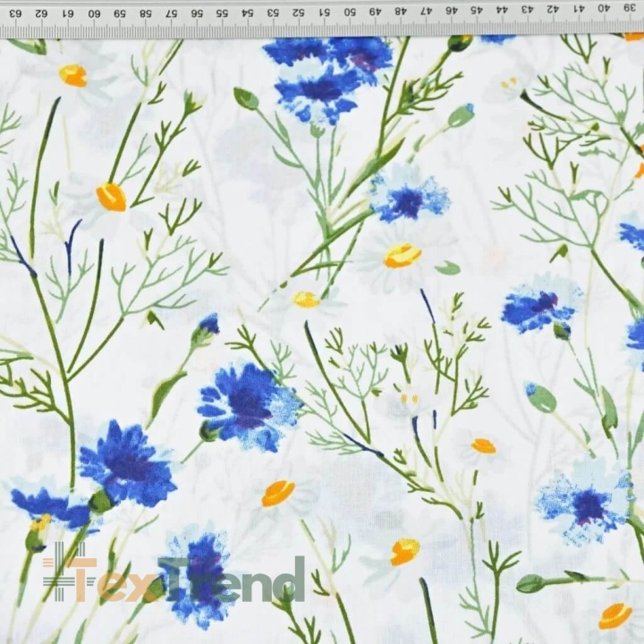Click the number 45 on the ruler
The height and width of the screenshot is (644, 644).
(x=476, y=10)
